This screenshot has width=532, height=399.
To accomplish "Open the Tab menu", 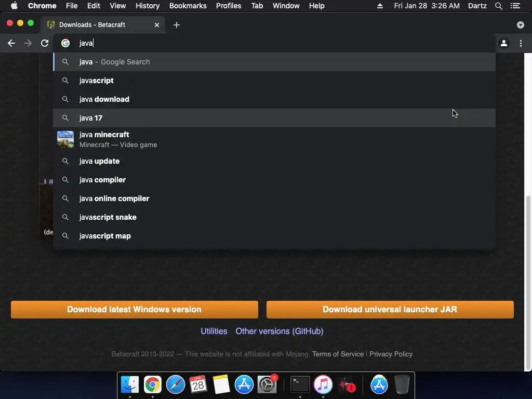I will point(257,6).
